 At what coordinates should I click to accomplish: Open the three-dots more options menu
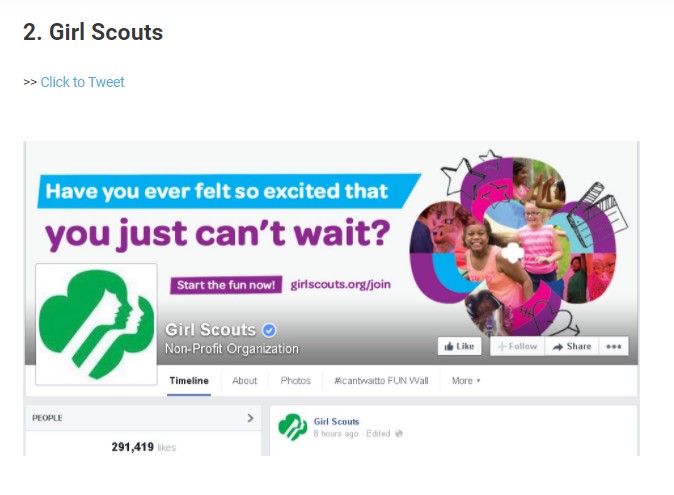[613, 346]
